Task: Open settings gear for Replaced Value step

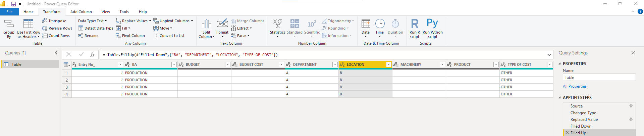Action: point(631,119)
